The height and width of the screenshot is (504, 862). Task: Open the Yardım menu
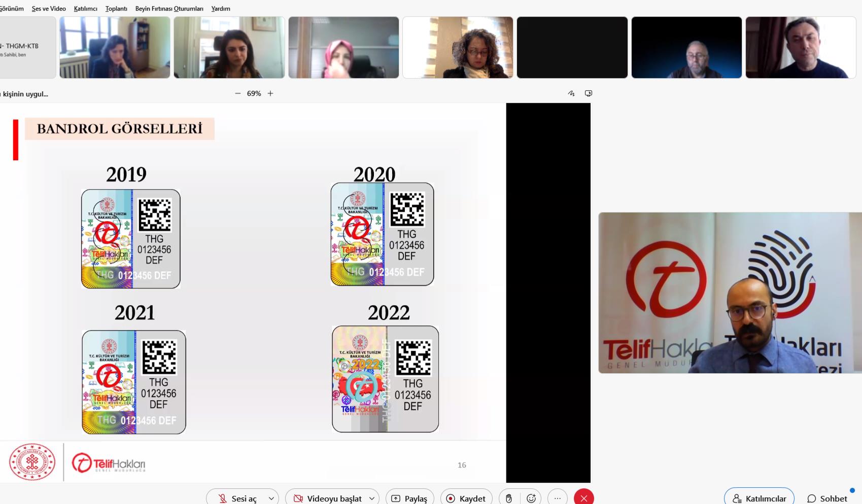coord(221,9)
